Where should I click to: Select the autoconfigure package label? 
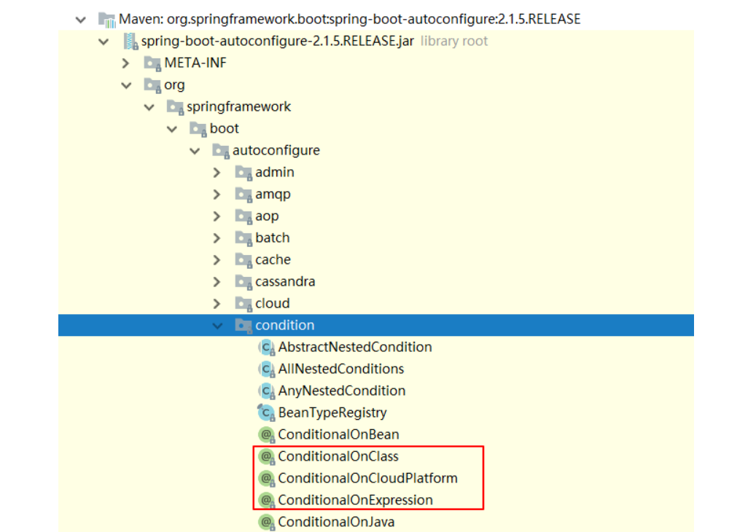(276, 151)
